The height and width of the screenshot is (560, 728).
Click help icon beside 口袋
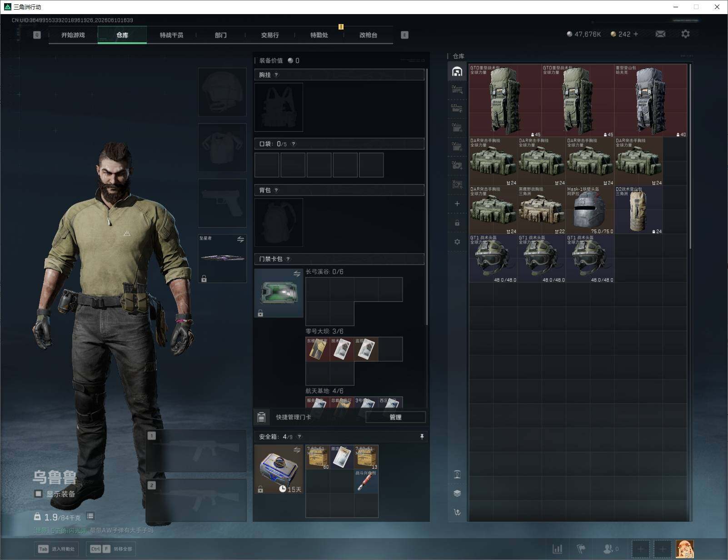[x=294, y=144]
